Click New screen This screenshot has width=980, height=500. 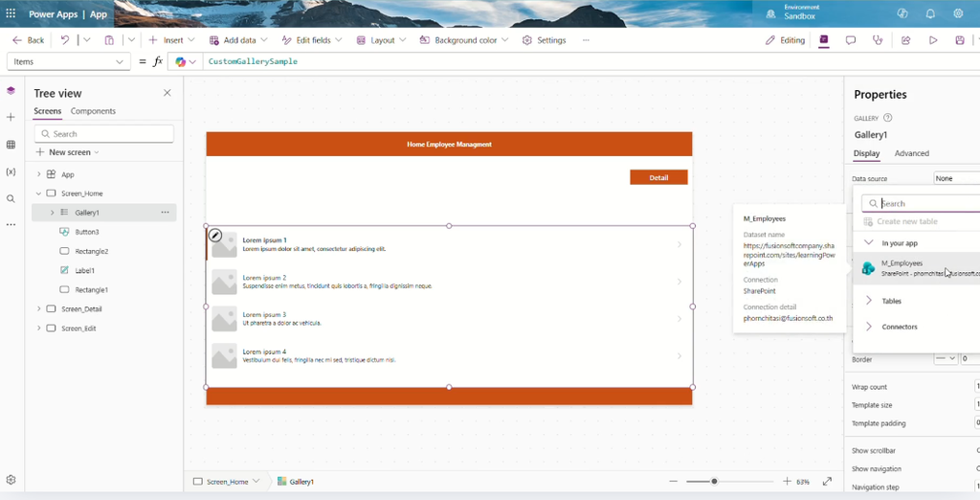[x=67, y=152]
